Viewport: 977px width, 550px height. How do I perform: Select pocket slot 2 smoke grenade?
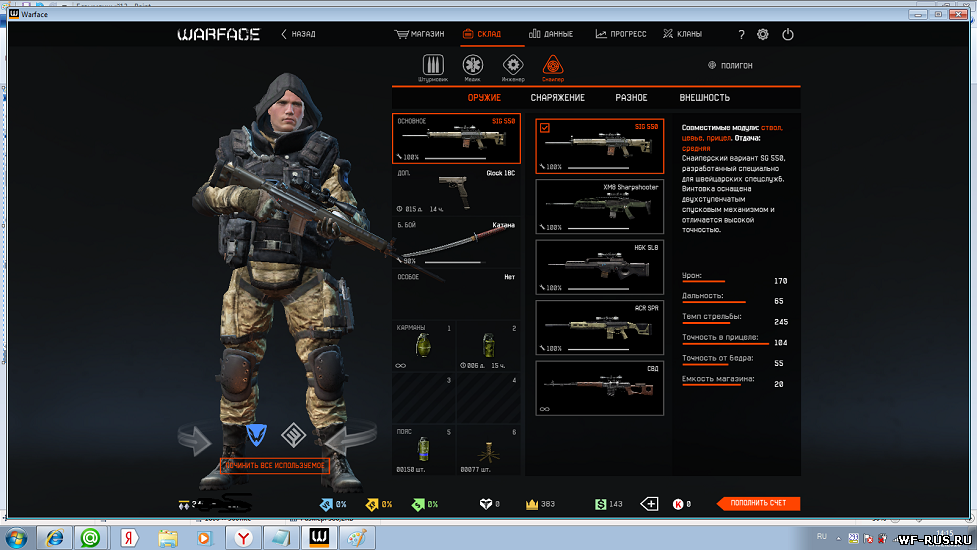[x=488, y=346]
